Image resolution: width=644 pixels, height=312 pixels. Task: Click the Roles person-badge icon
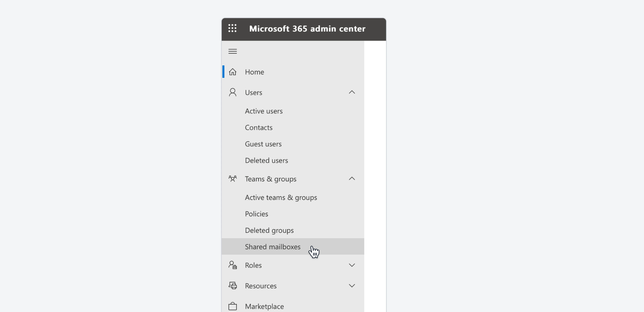232,265
